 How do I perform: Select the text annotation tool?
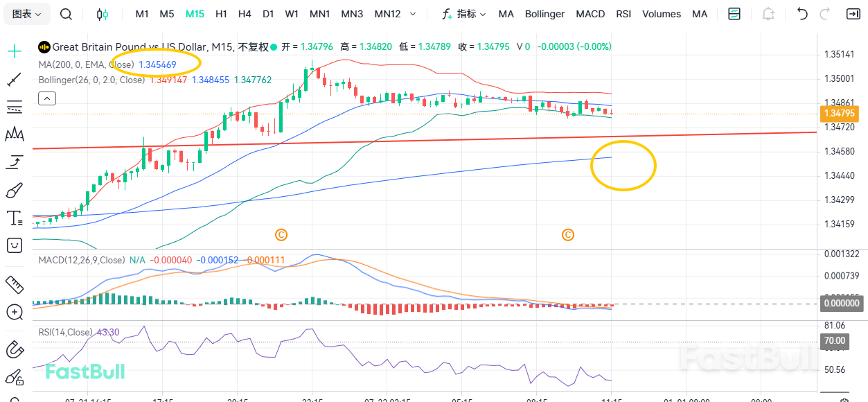click(15, 218)
